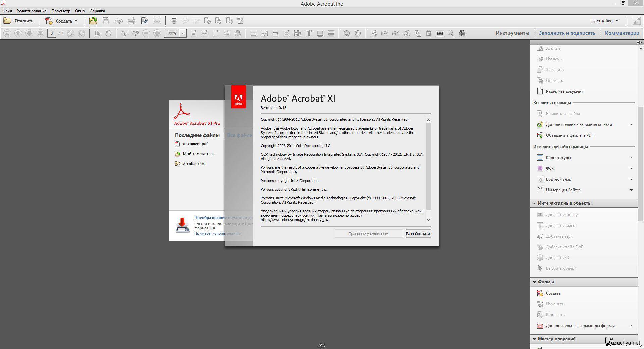This screenshot has height=349, width=644.
Task: Click the Hand pan tool
Action: [x=108, y=33]
